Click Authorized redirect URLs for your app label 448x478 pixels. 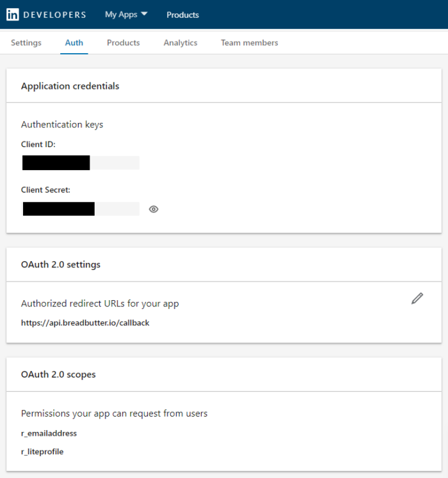coord(100,303)
